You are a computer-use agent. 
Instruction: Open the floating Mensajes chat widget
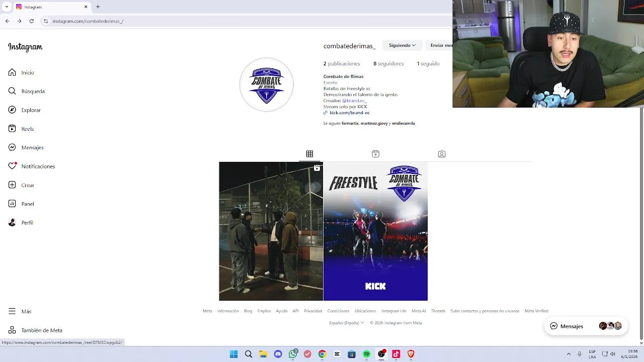point(586,326)
